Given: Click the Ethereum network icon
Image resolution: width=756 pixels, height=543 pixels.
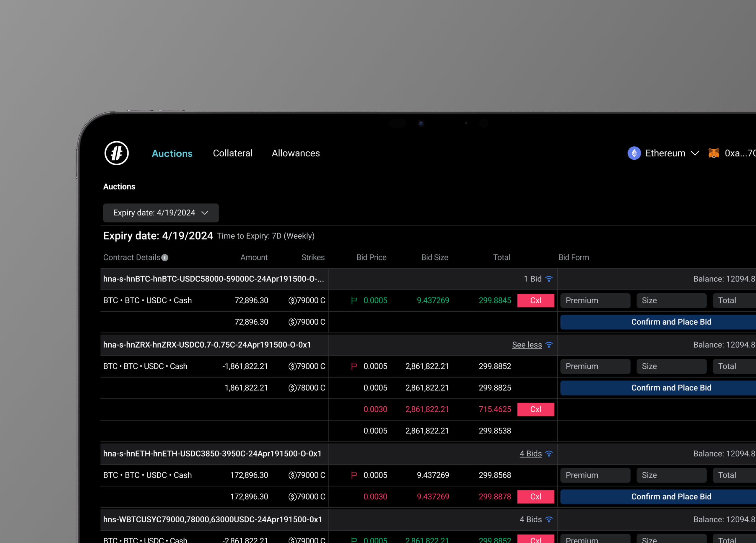Looking at the screenshot, I should [634, 153].
